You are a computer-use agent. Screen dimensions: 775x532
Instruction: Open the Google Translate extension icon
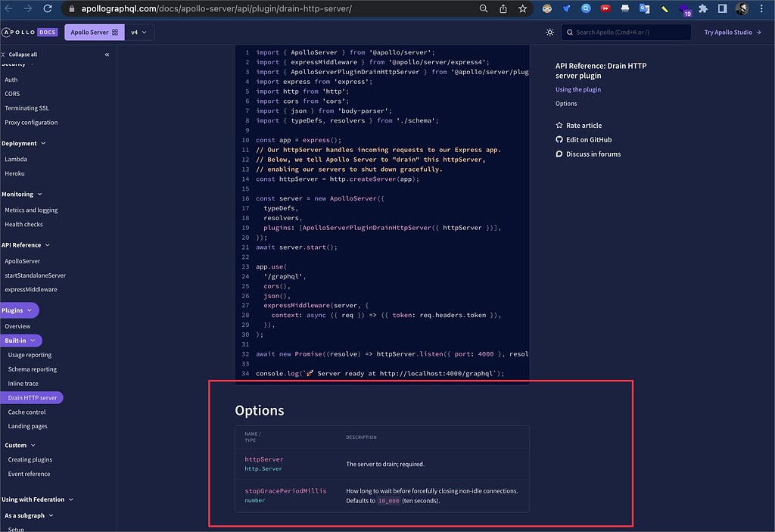(645, 8)
